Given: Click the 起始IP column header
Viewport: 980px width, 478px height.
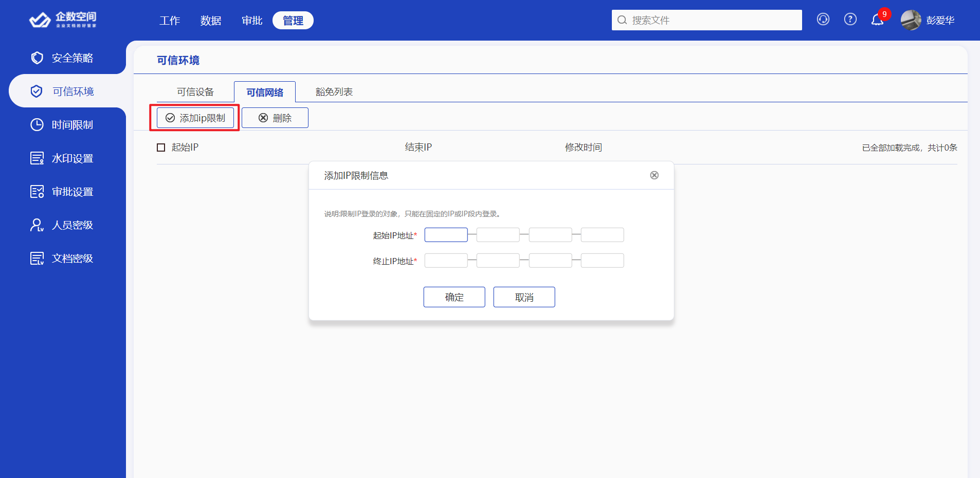Looking at the screenshot, I should 185,148.
